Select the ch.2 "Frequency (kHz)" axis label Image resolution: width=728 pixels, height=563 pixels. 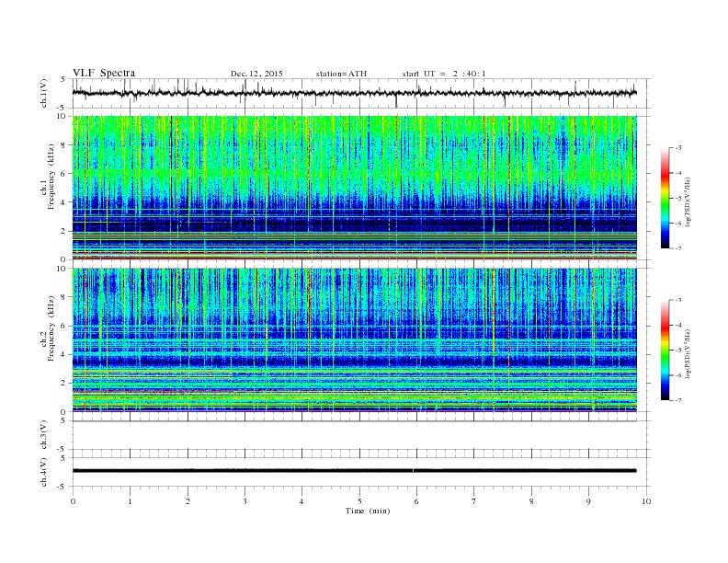(51, 328)
